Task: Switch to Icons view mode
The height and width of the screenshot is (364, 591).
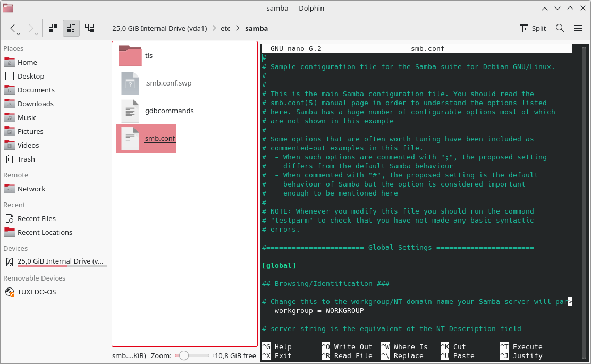Action: coord(53,28)
